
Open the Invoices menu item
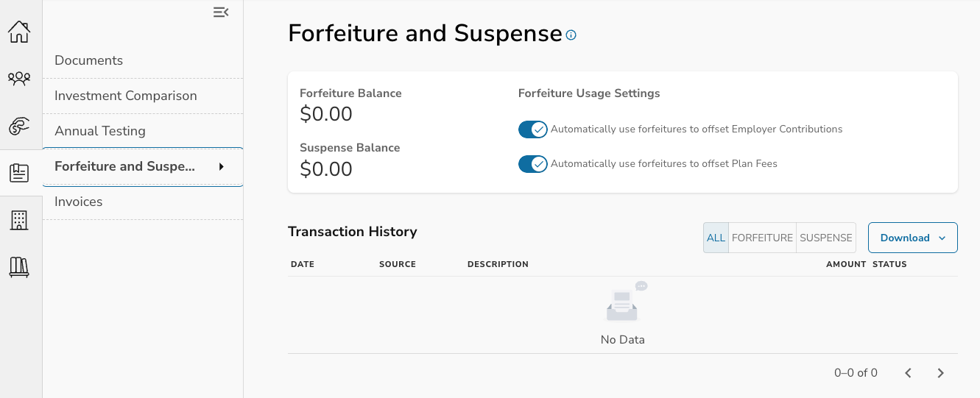point(79,202)
